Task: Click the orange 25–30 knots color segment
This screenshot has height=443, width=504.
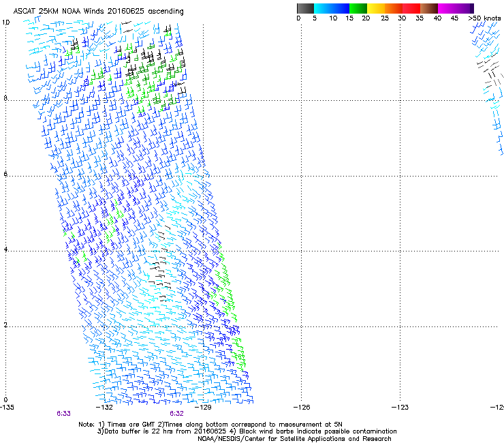Action: [394, 8]
